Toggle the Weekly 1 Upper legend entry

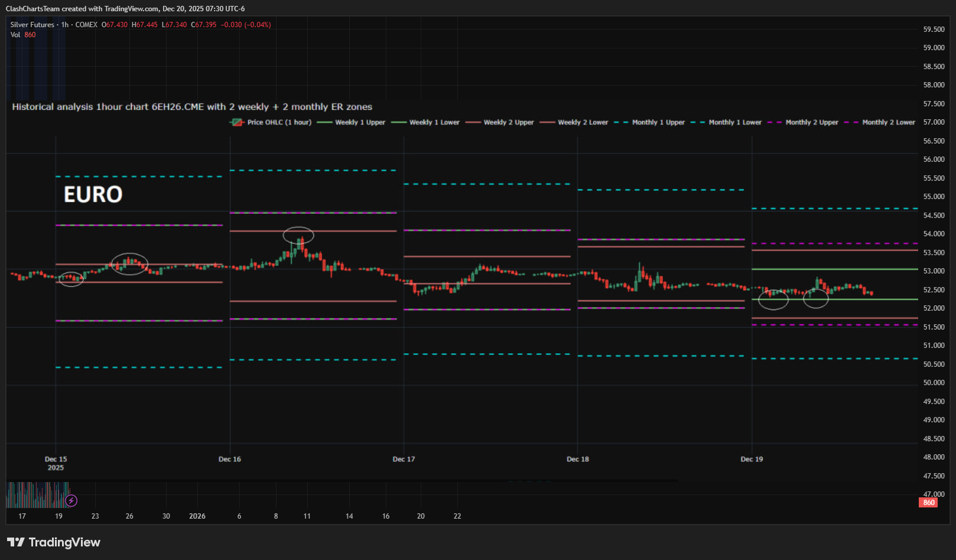click(351, 122)
